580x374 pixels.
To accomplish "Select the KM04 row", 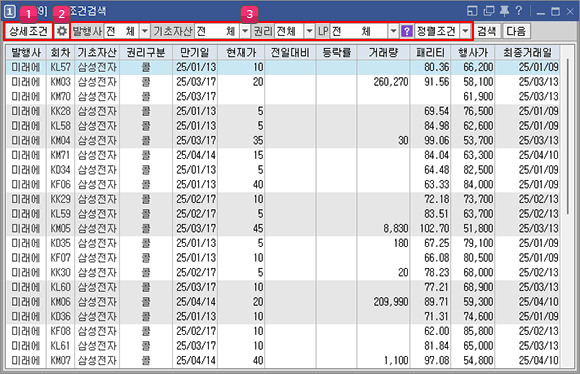I will coord(283,141).
